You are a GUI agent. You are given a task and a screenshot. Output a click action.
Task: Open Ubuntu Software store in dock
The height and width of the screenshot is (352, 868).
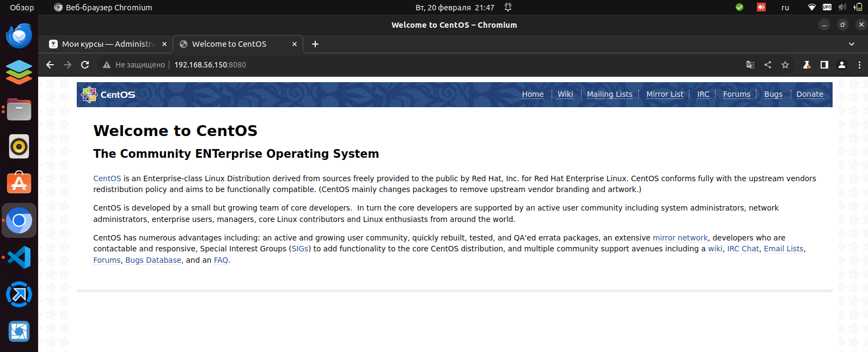19,183
